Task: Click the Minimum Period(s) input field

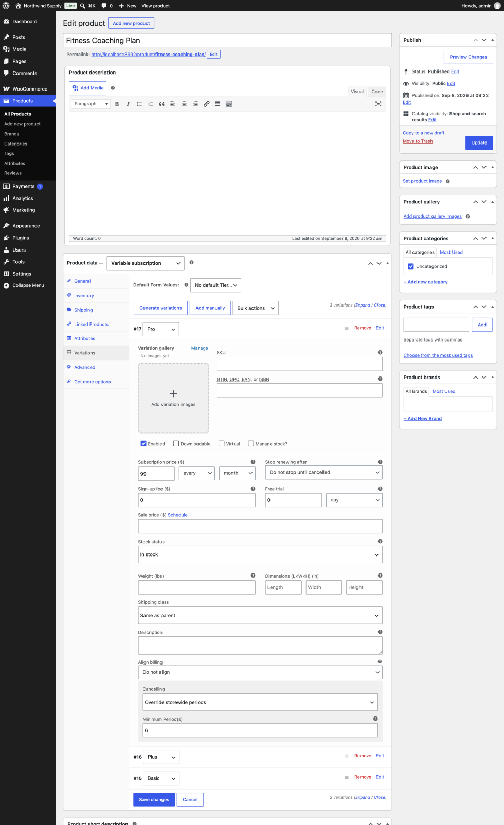Action: 260,730
